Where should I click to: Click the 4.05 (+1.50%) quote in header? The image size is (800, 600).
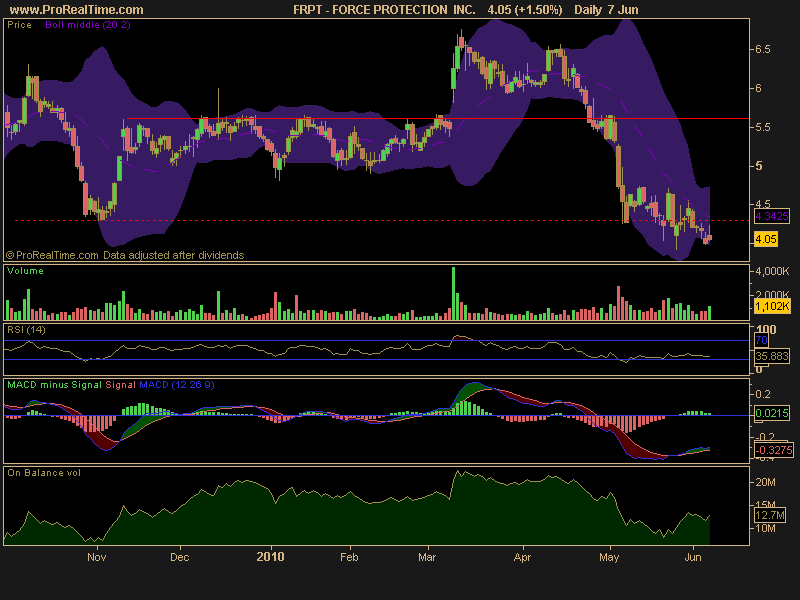pyautogui.click(x=524, y=10)
